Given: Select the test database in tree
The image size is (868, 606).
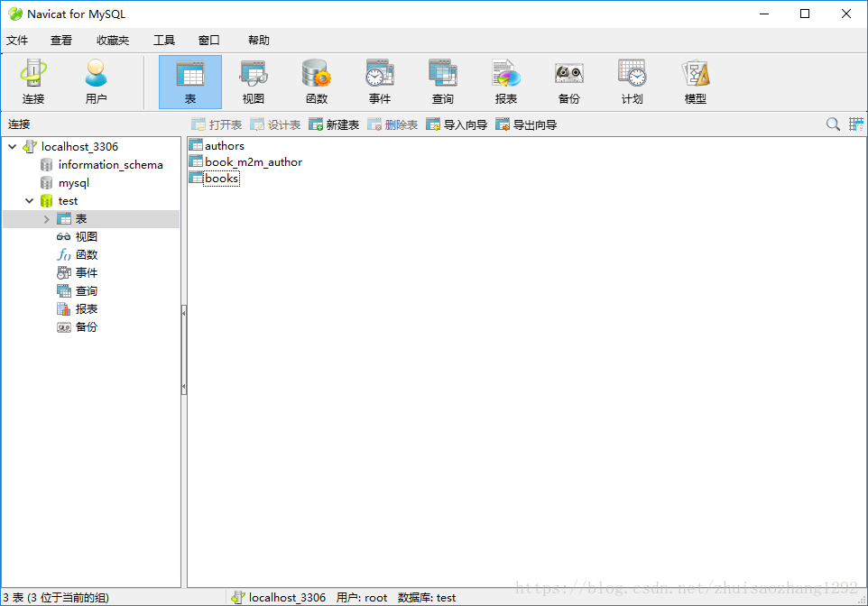Looking at the screenshot, I should tap(68, 201).
